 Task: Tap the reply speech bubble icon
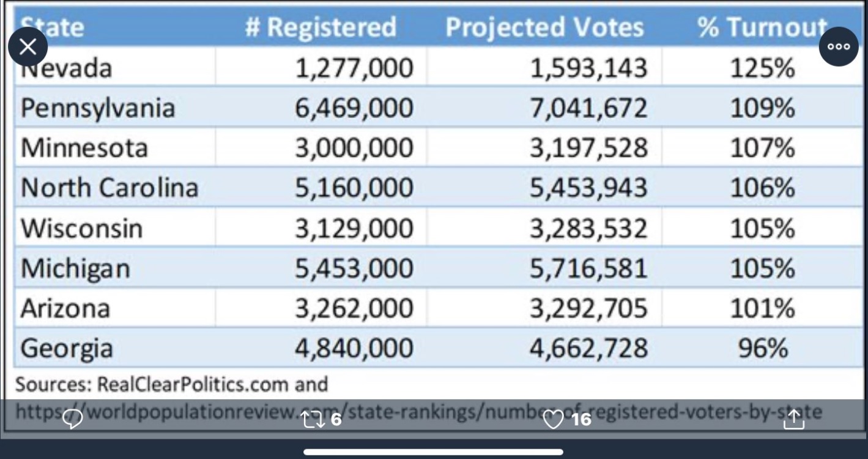(x=73, y=419)
